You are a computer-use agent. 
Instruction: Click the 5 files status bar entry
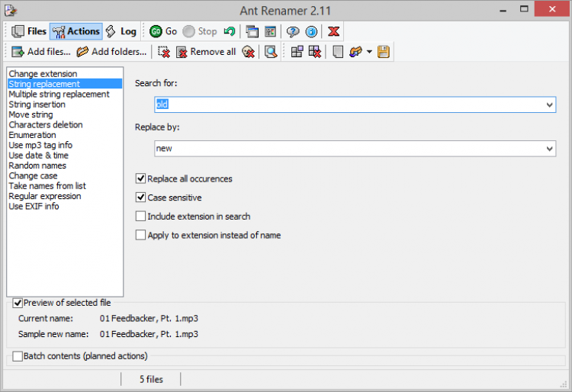click(x=151, y=380)
